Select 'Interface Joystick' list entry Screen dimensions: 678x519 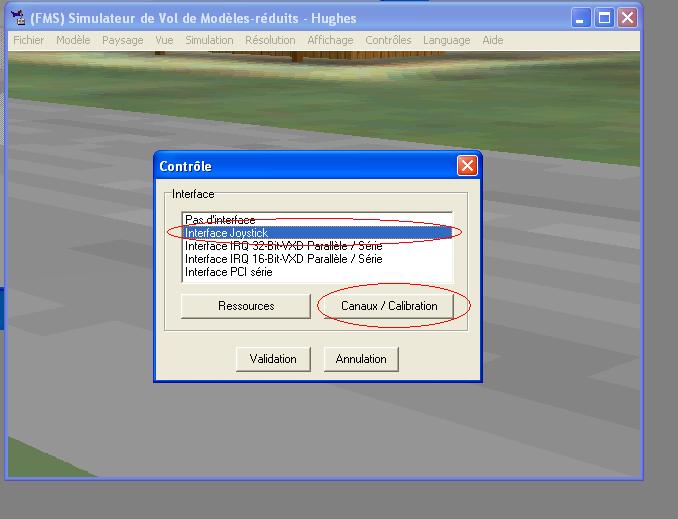pyautogui.click(x=317, y=233)
